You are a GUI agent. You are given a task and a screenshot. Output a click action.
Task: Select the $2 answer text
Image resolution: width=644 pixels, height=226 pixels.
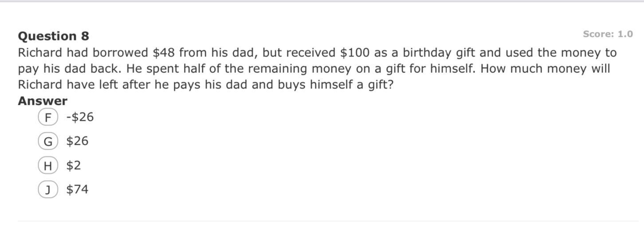(x=74, y=166)
